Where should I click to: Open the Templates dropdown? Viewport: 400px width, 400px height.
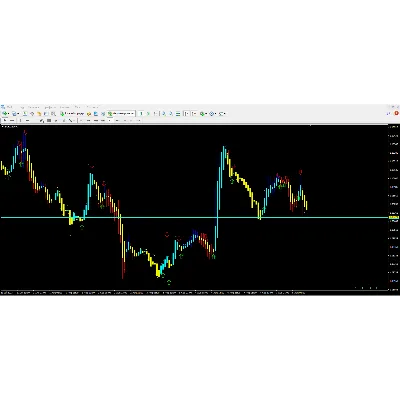point(222,114)
